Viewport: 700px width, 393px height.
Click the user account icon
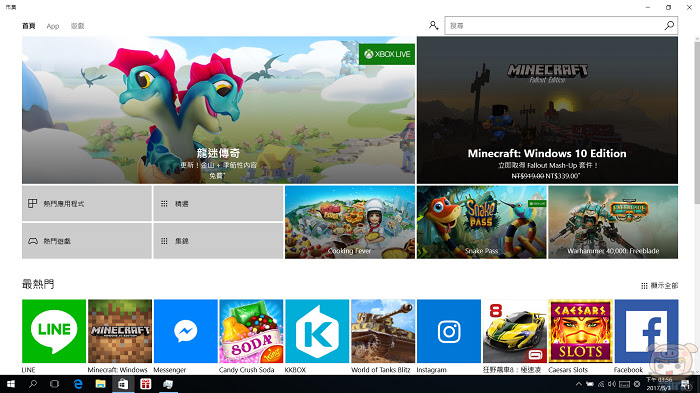tap(433, 25)
